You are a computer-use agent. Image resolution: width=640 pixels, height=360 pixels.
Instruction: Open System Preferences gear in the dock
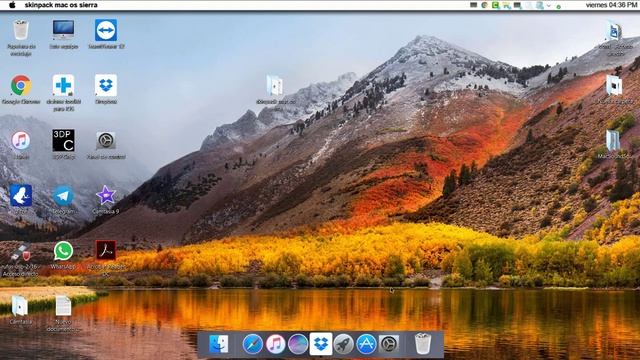pos(389,344)
